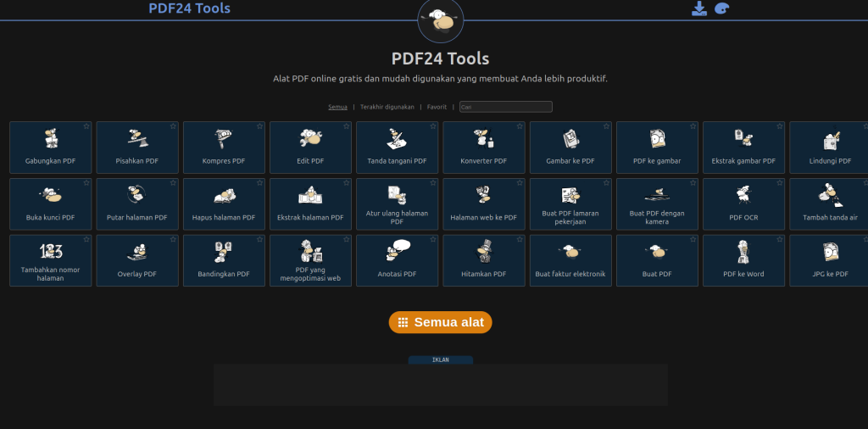
Task: Click the PDF24 sheep logo
Action: 441,20
